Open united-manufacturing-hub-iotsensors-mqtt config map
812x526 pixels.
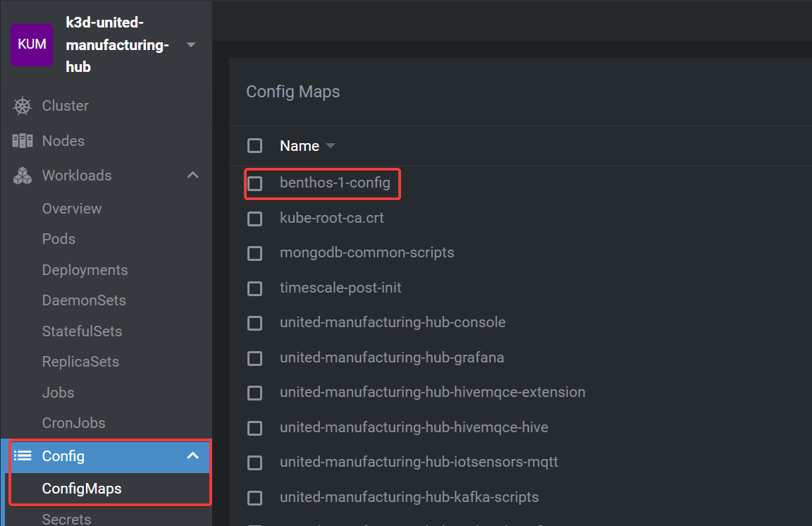coord(419,462)
